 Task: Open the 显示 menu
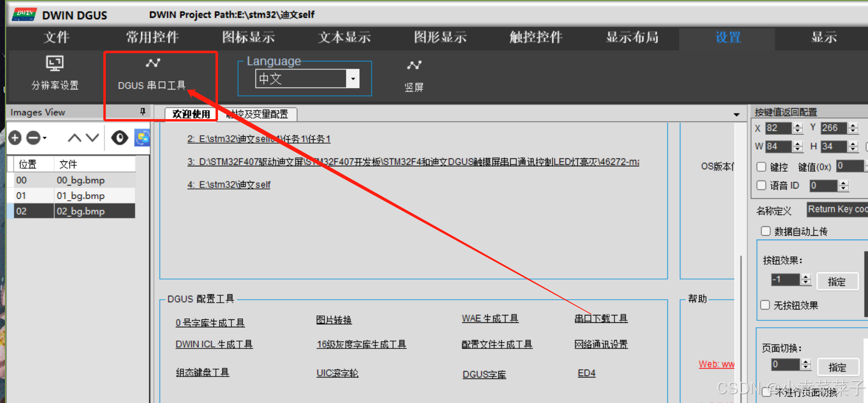click(x=824, y=37)
